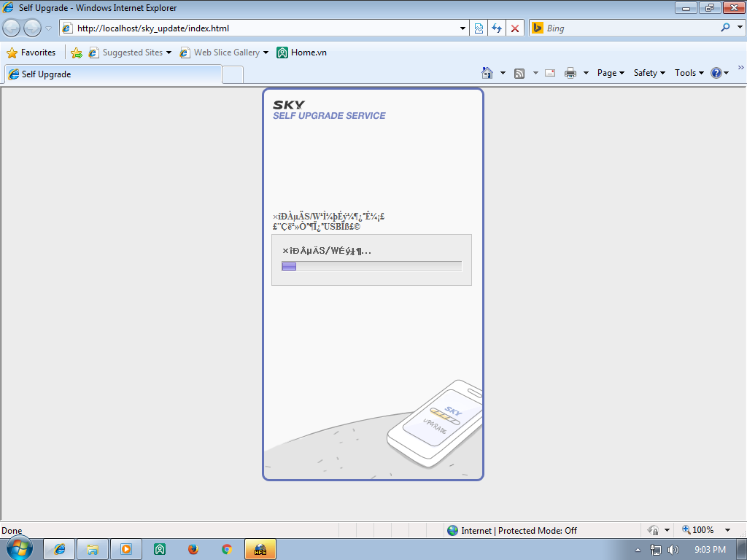The height and width of the screenshot is (560, 747).
Task: Go back with the browser Back arrow
Action: coord(12,28)
